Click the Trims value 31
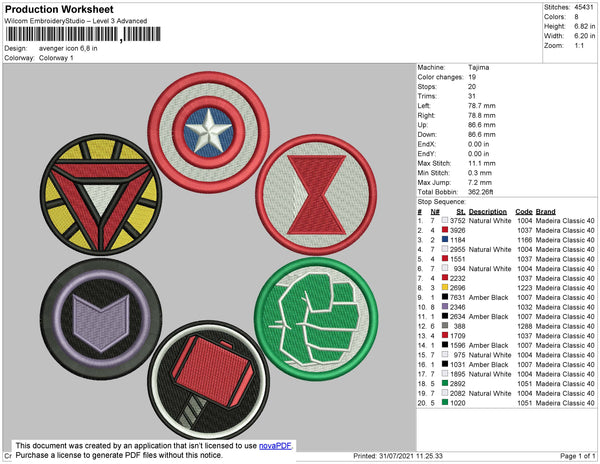The image size is (600, 464). pyautogui.click(x=472, y=96)
